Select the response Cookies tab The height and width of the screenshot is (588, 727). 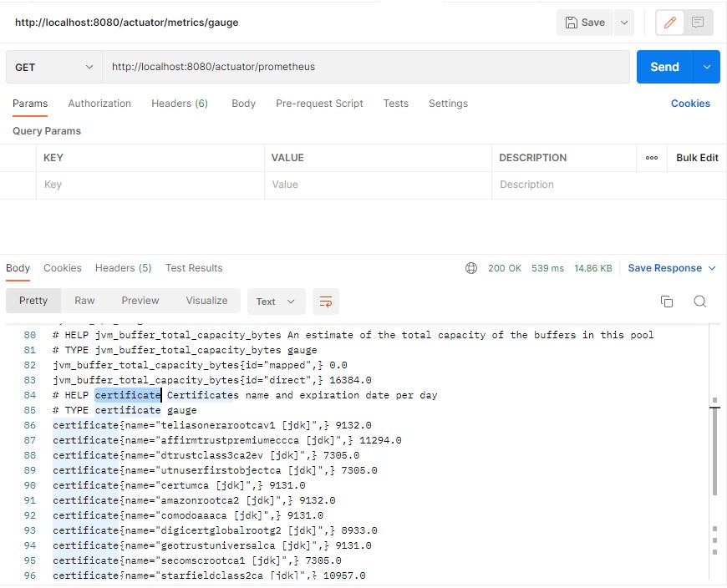(x=63, y=268)
